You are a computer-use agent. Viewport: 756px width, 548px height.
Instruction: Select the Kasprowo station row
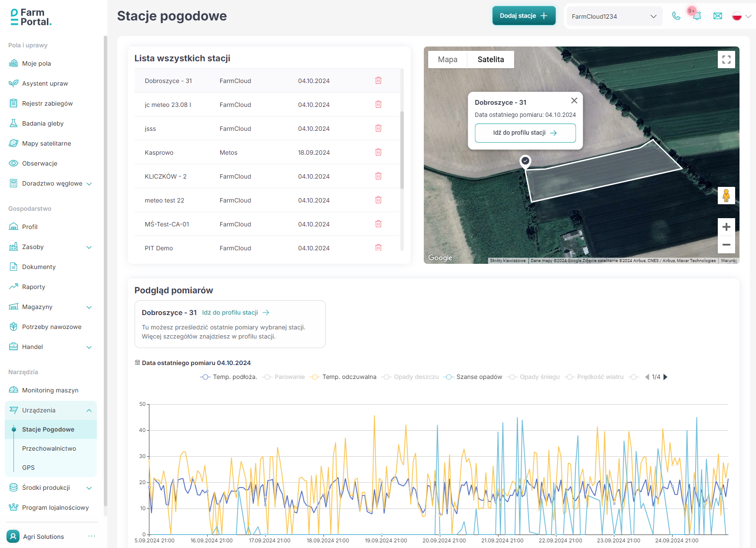267,152
